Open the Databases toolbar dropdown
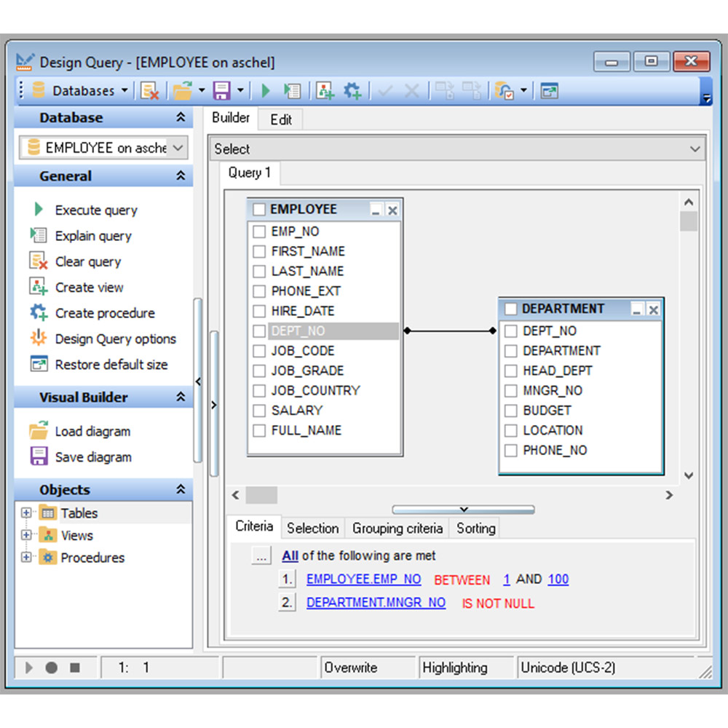The width and height of the screenshot is (728, 728). click(x=80, y=90)
